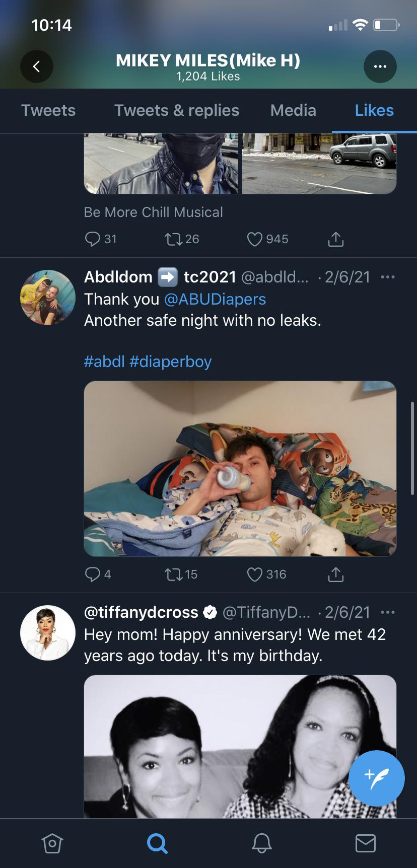Reply to the Be More Chill Musical tweet
The height and width of the screenshot is (868, 417).
pos(93,239)
